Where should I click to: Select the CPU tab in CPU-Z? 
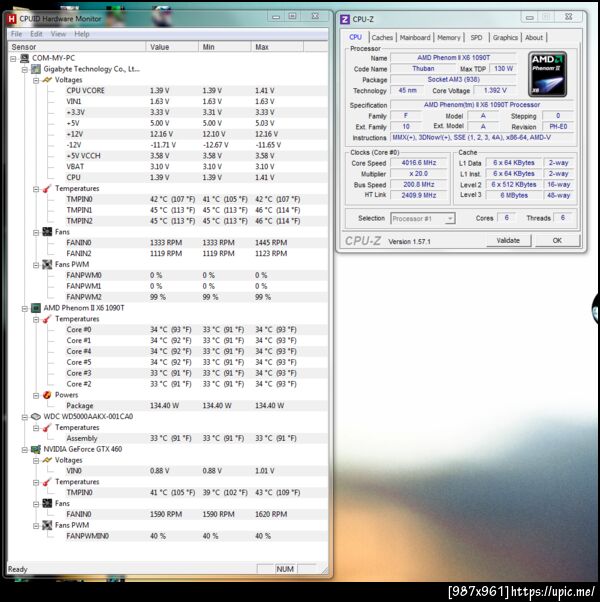tap(355, 37)
